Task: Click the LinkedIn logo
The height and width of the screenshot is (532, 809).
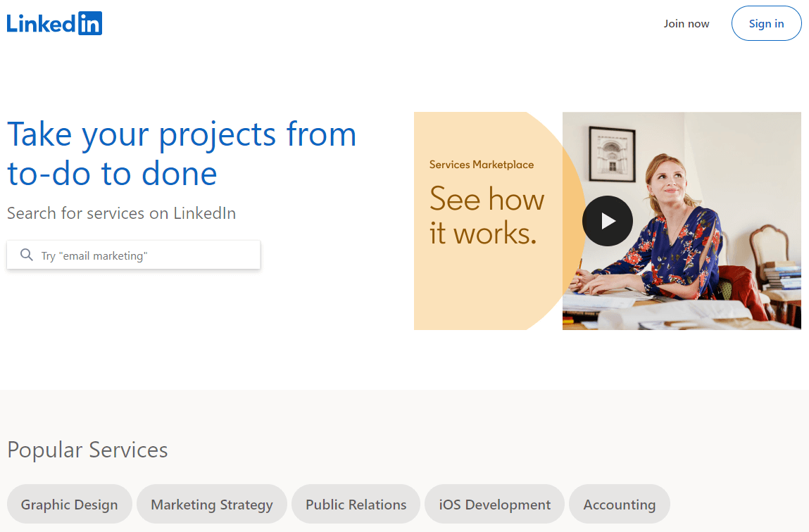Action: pos(54,23)
